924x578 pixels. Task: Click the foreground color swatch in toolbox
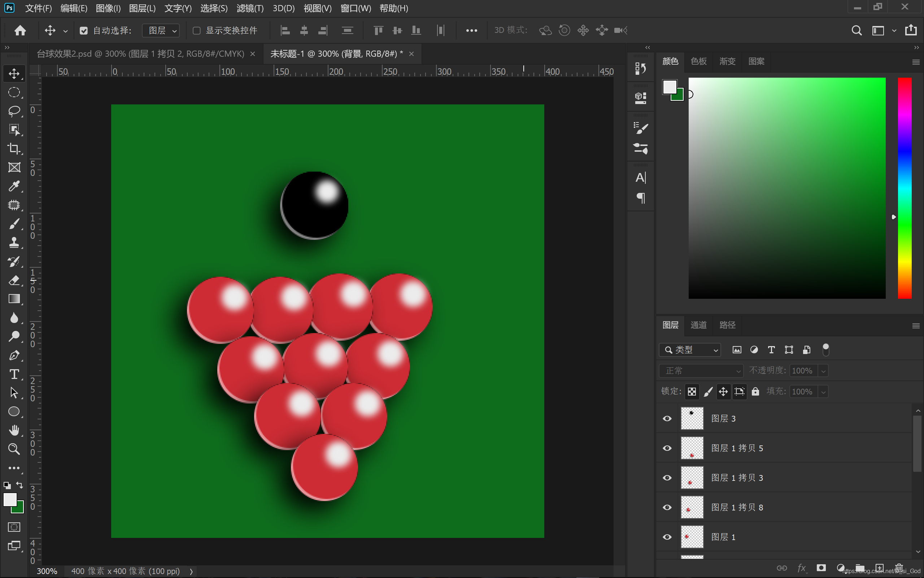point(10,500)
